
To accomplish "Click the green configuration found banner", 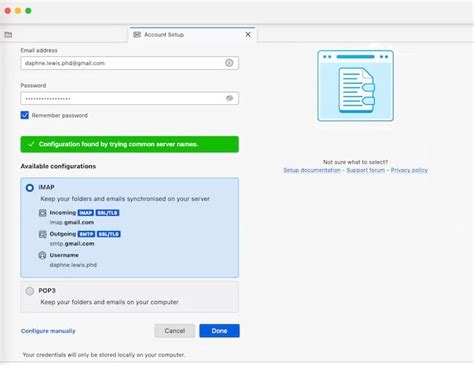I will (x=129, y=144).
